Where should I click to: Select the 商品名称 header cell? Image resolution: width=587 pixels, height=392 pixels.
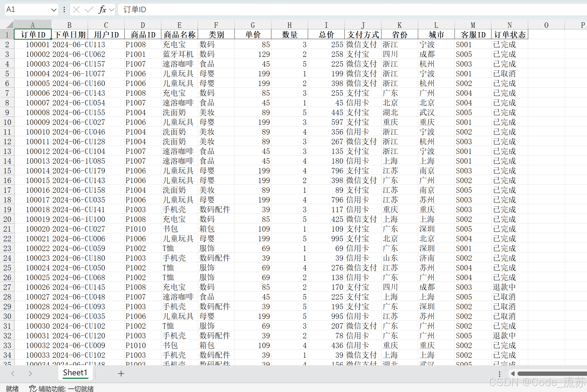coord(179,35)
